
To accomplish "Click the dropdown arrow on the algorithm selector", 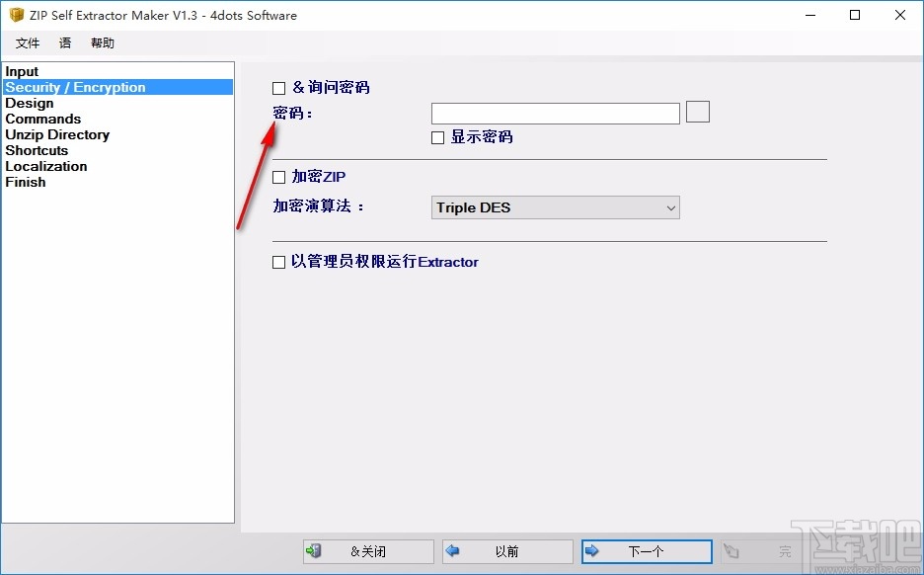I will tap(671, 207).
